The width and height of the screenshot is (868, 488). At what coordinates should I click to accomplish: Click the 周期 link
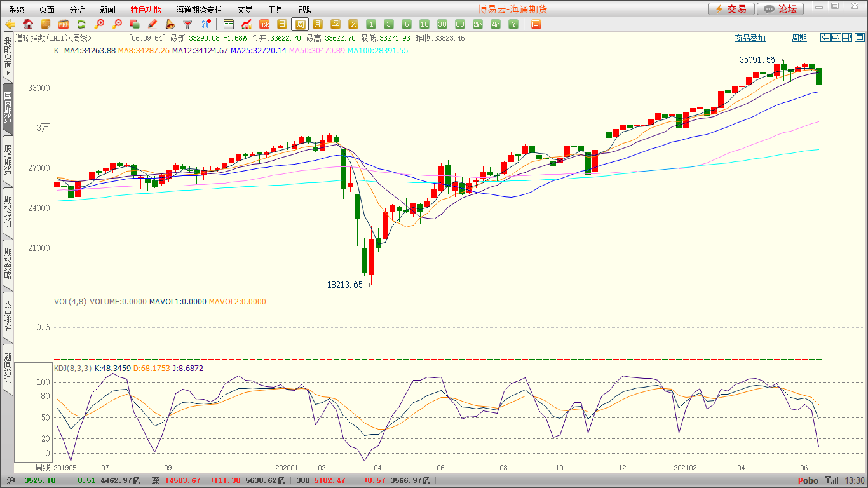(x=799, y=38)
